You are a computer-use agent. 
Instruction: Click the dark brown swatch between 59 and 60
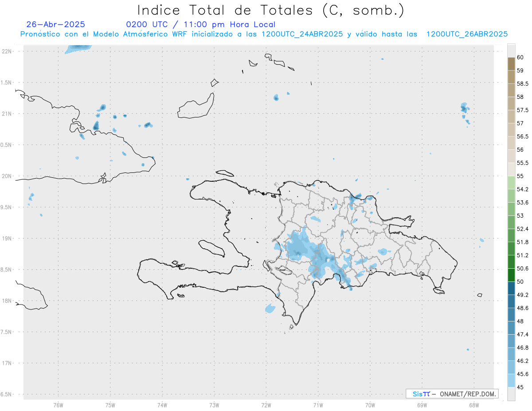pos(511,64)
